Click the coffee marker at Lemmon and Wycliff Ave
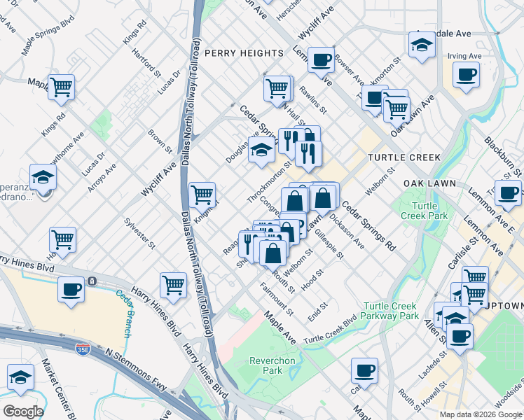This screenshot has height=420, width=524. (x=321, y=62)
